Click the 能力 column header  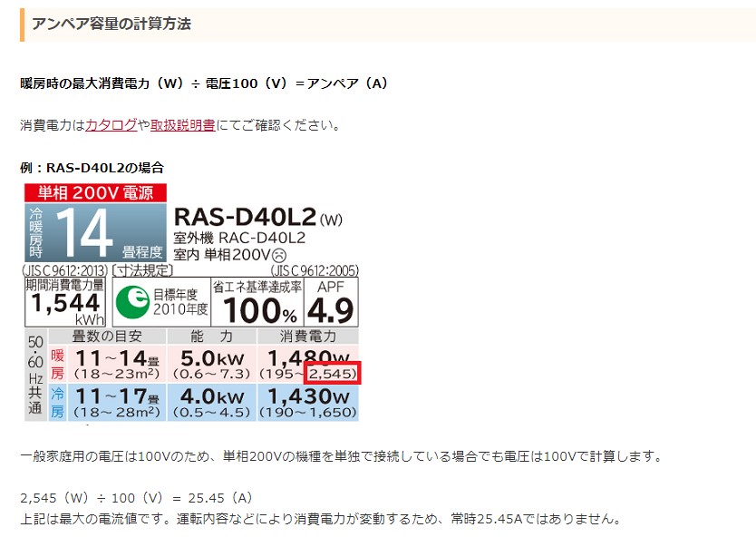point(211,337)
